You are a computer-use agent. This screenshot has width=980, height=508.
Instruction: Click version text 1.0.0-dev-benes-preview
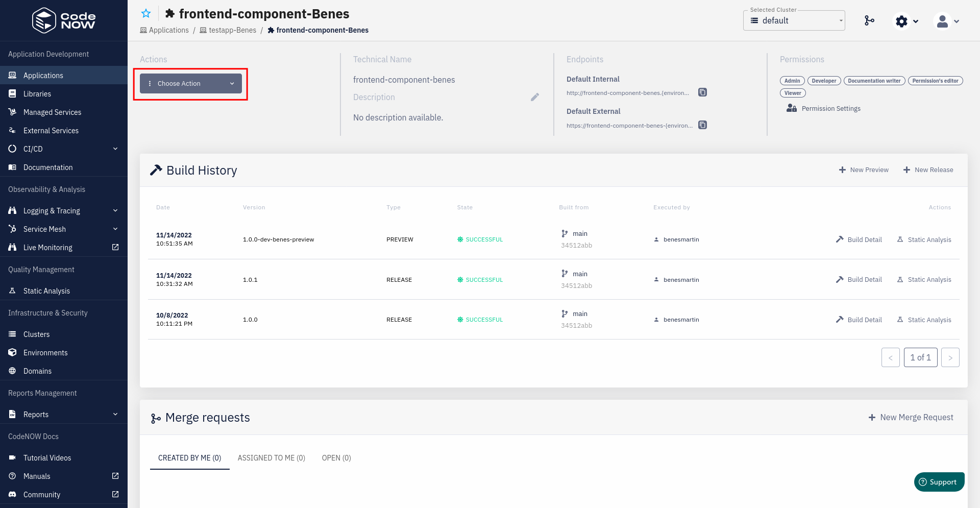278,239
